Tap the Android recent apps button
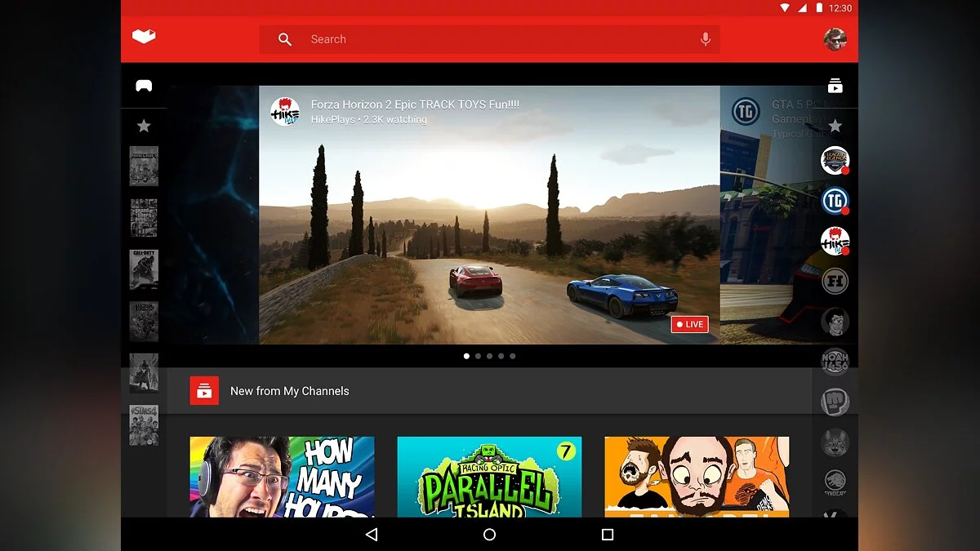This screenshot has width=980, height=551. pos(607,535)
